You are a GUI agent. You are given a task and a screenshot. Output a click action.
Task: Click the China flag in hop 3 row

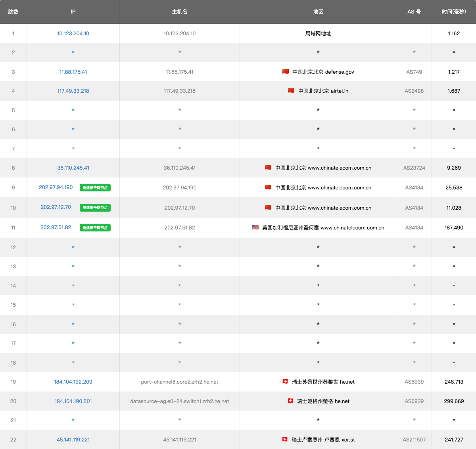click(286, 72)
